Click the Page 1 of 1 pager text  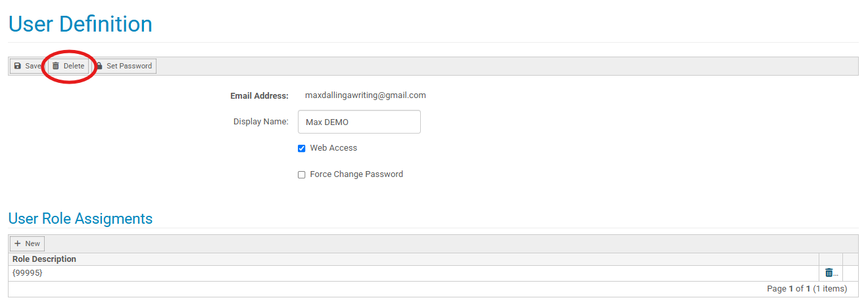[788, 289]
